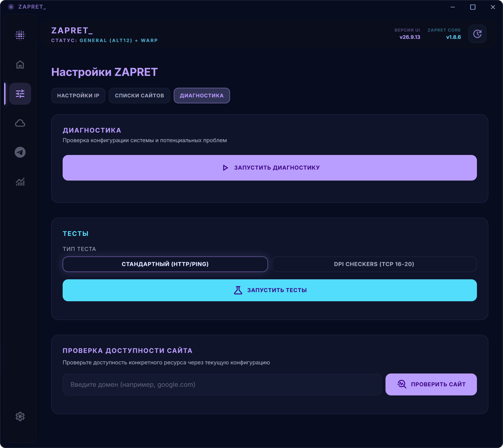Click Запустить тесты button
The width and height of the screenshot is (503, 448).
[x=270, y=290]
